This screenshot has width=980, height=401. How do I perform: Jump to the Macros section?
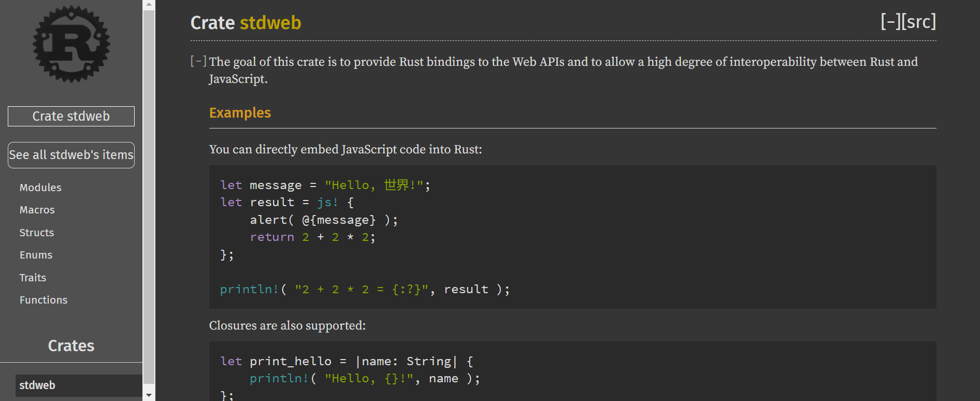pyautogui.click(x=37, y=210)
